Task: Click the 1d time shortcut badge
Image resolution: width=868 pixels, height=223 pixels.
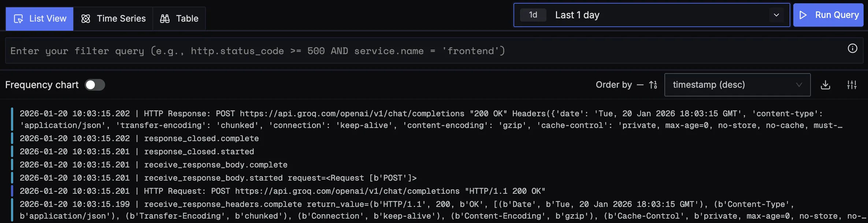Action: pos(533,15)
